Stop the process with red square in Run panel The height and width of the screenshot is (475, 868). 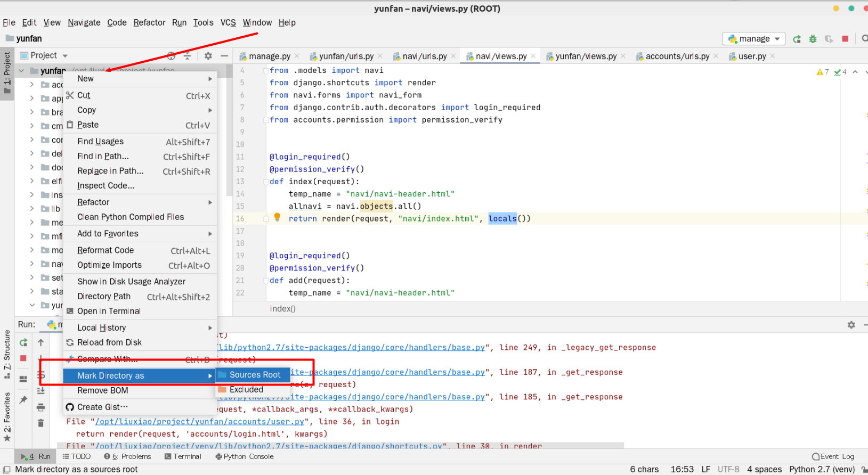tap(23, 358)
